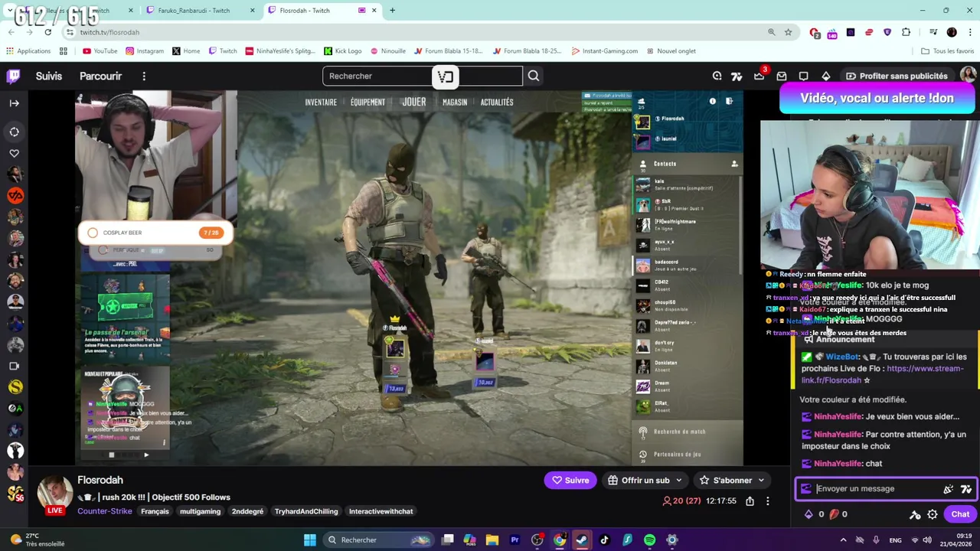Open the Parcourir browse page
The height and width of the screenshot is (551, 980).
(x=100, y=76)
